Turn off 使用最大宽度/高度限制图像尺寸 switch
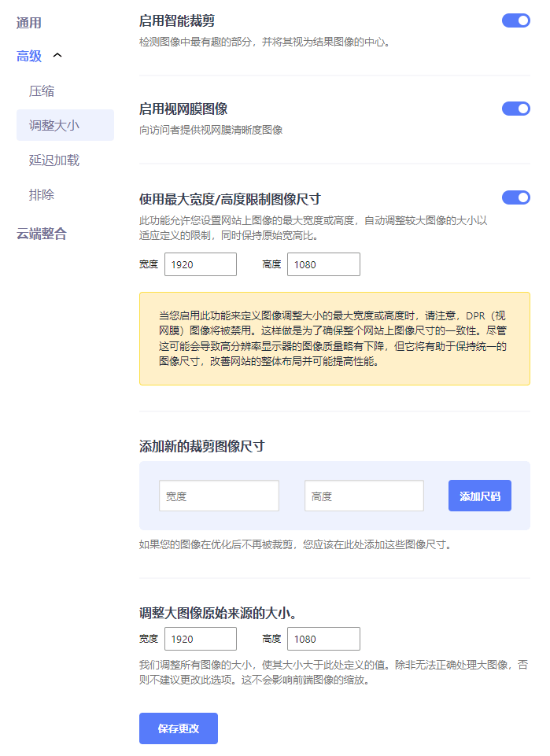 click(x=515, y=197)
